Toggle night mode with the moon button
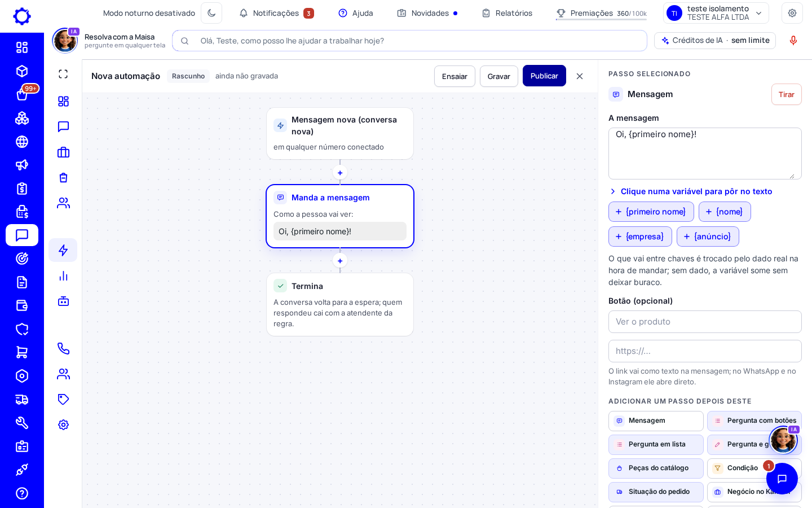This screenshot has width=812, height=508. point(211,13)
